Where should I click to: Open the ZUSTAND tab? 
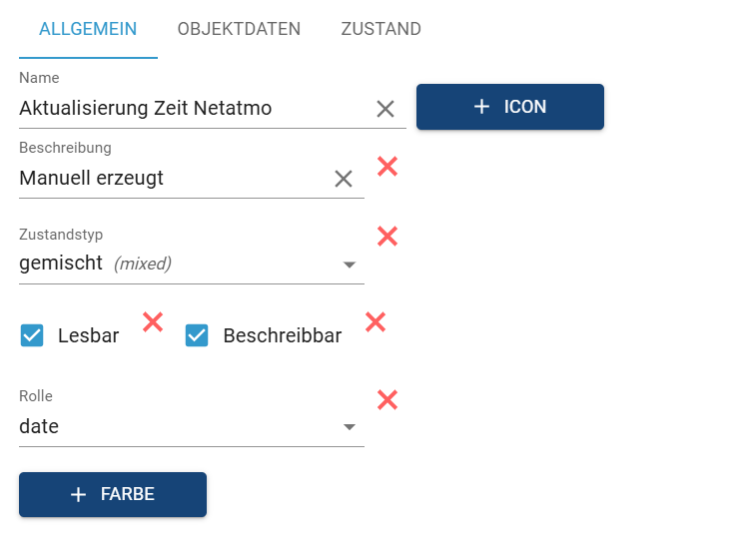click(x=380, y=29)
